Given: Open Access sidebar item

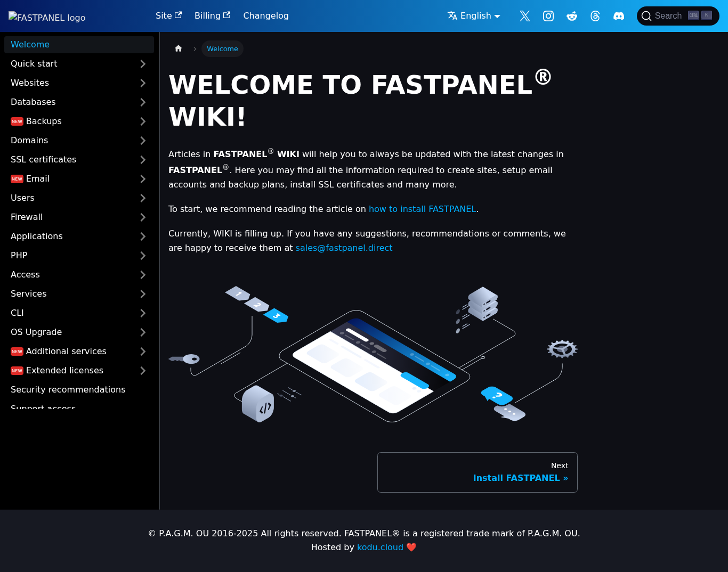Looking at the screenshot, I should [x=68, y=275].
